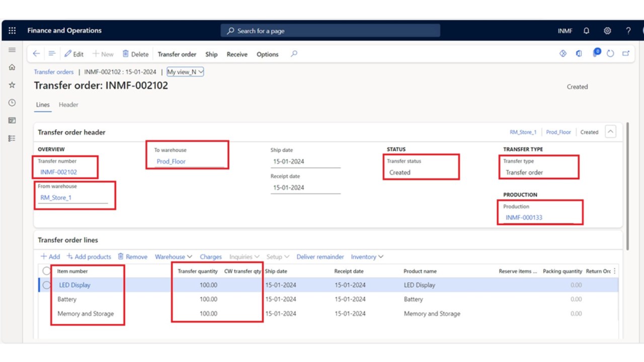Click the To warehouse Prod_Floor field
Screen dimensions: 644x362
(189, 161)
